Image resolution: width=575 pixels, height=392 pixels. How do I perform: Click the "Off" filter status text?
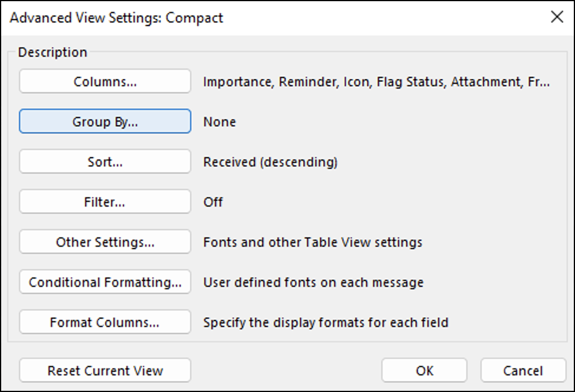[213, 202]
